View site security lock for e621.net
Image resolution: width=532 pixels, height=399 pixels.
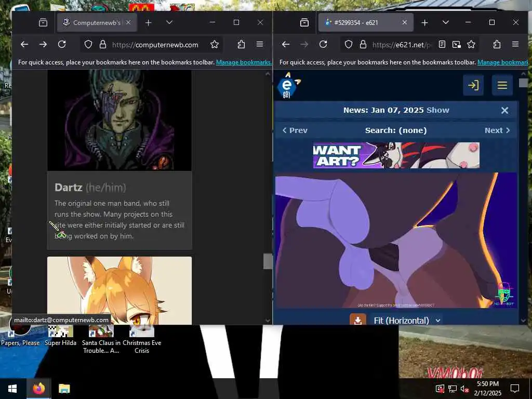click(x=363, y=45)
